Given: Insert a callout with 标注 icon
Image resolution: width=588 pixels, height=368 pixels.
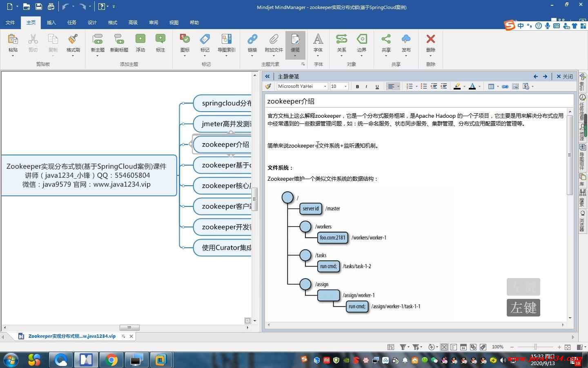Looking at the screenshot, I should click(160, 39).
